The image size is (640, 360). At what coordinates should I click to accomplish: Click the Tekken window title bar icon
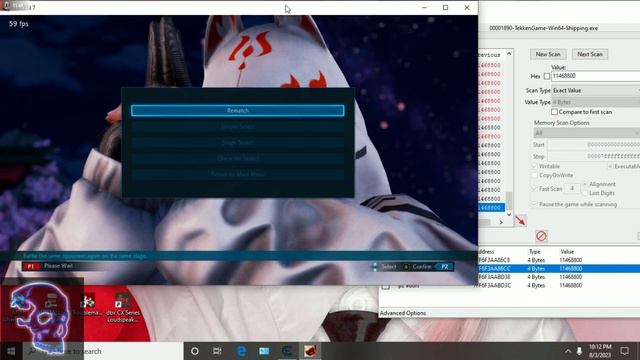6,6
